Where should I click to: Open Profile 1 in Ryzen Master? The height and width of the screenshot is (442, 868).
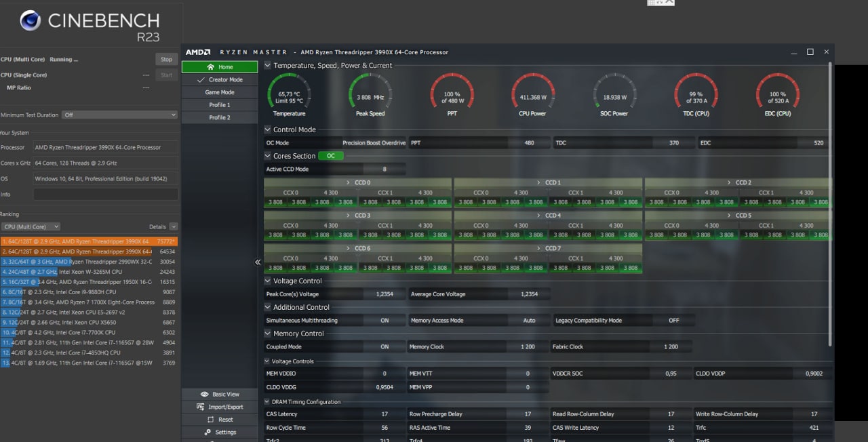[x=220, y=105]
